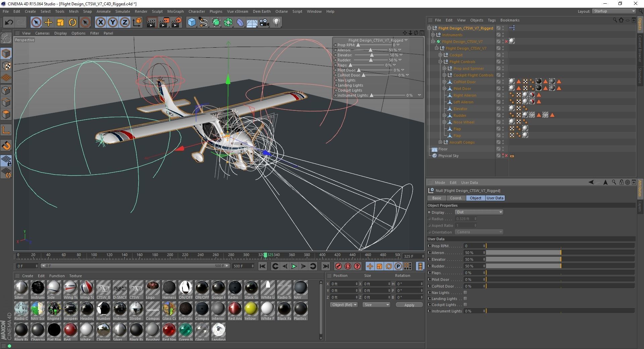This screenshot has height=349, width=644.
Task: Enable the Landing Lights checkbox in attributes
Action: [465, 299]
